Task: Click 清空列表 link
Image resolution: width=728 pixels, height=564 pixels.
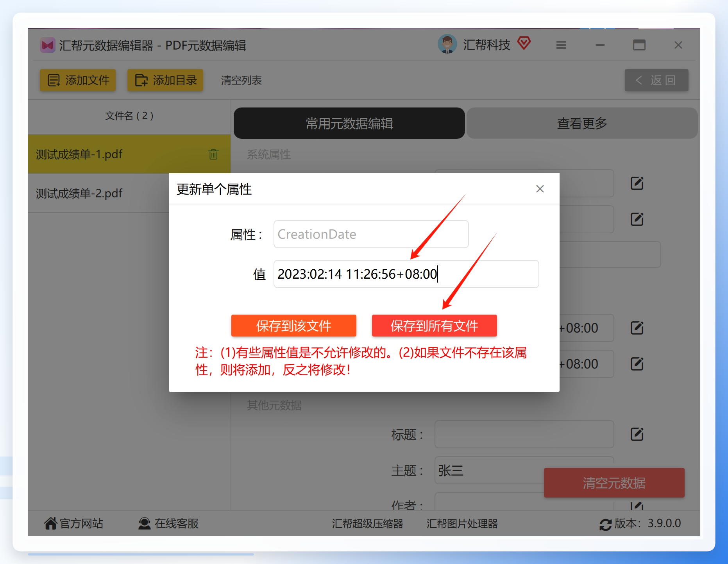Action: pos(241,81)
